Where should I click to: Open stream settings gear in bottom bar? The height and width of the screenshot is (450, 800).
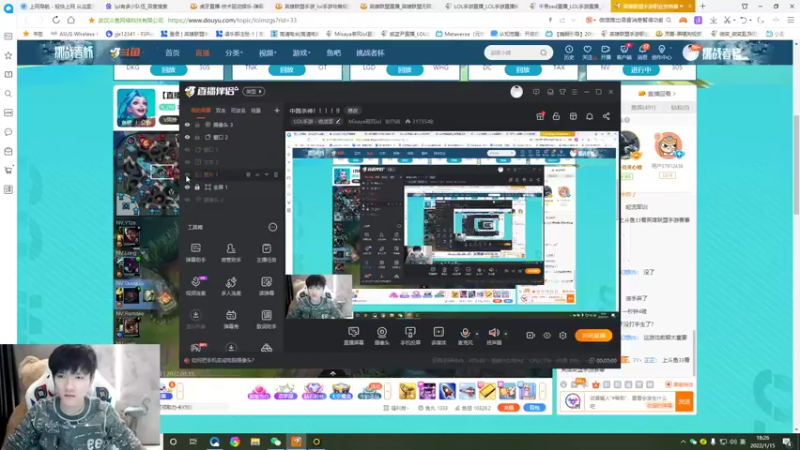pyautogui.click(x=563, y=335)
